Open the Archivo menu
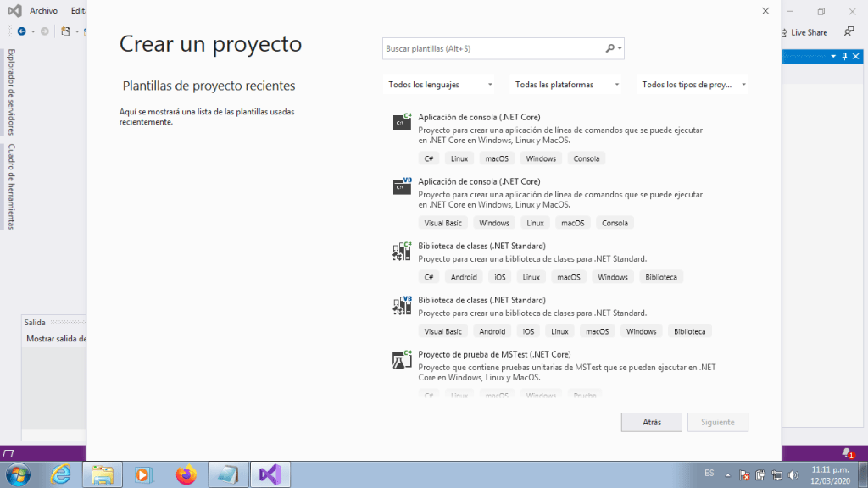 [x=43, y=11]
